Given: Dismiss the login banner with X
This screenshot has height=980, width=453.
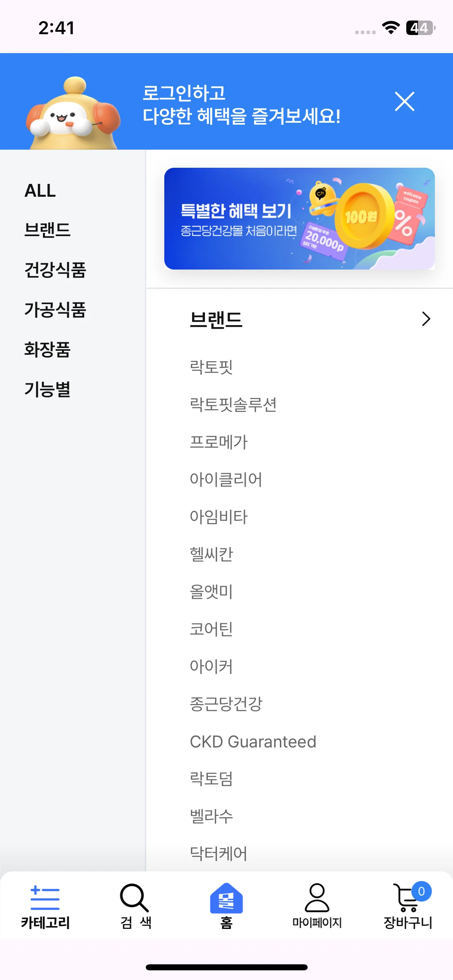Looking at the screenshot, I should pos(404,101).
